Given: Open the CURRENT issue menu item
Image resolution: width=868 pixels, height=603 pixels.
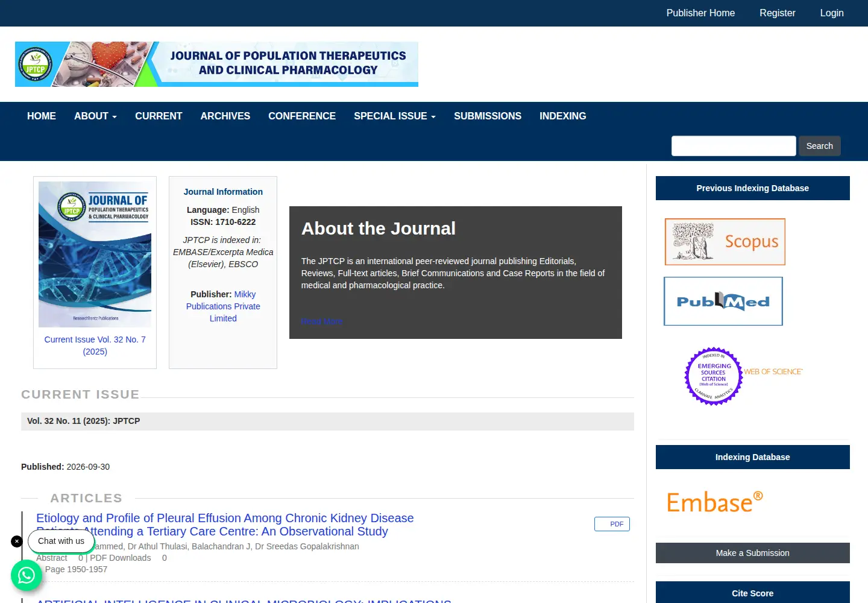Looking at the screenshot, I should [x=159, y=116].
